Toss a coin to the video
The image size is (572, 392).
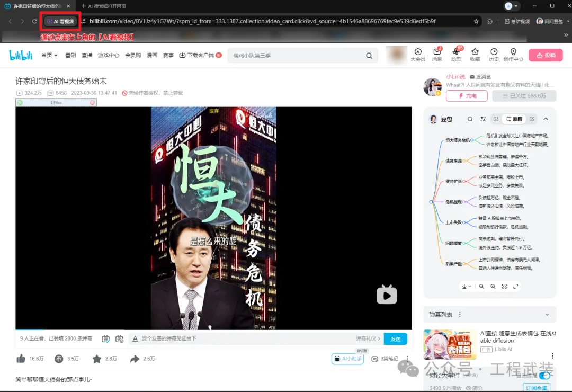point(60,359)
